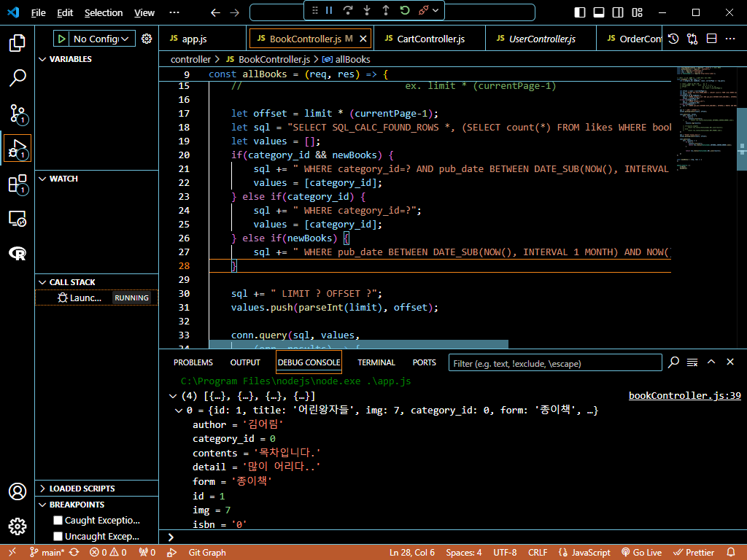
Task: Collapse the WATCH section
Action: (42, 179)
